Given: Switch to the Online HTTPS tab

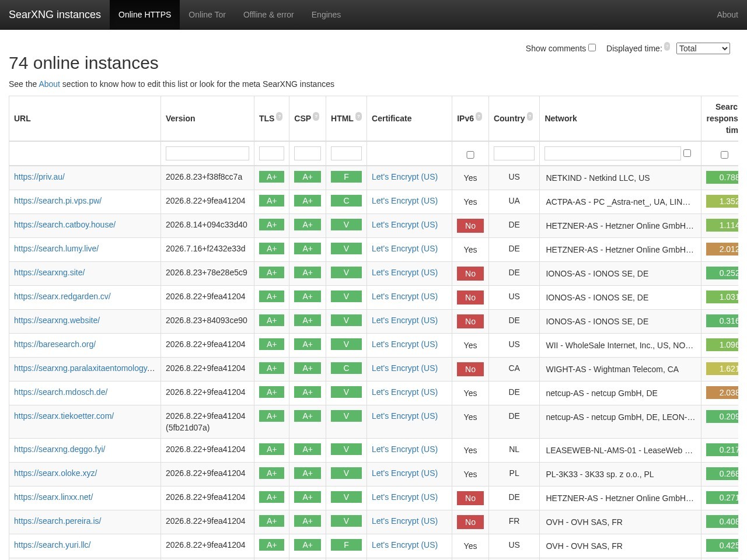Looking at the screenshot, I should pos(145,15).
